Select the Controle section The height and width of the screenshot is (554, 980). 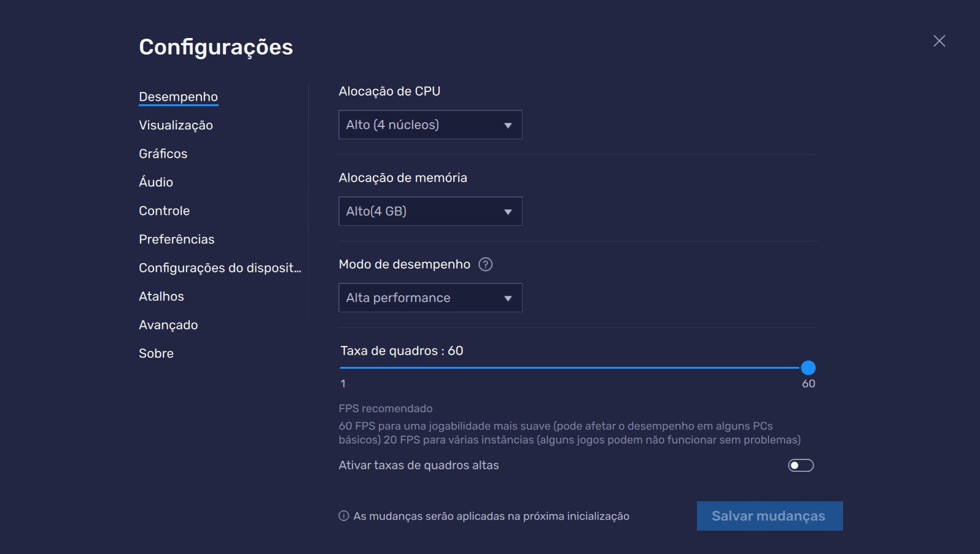tap(164, 211)
